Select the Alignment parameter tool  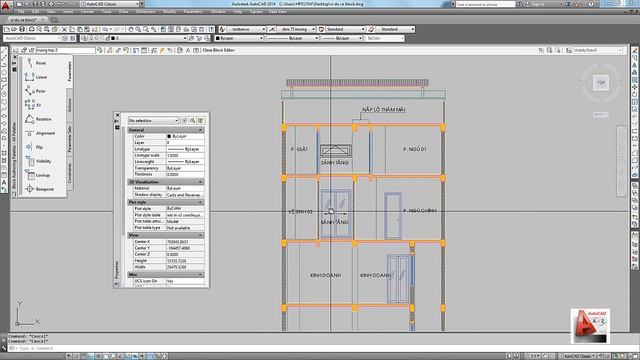point(40,133)
